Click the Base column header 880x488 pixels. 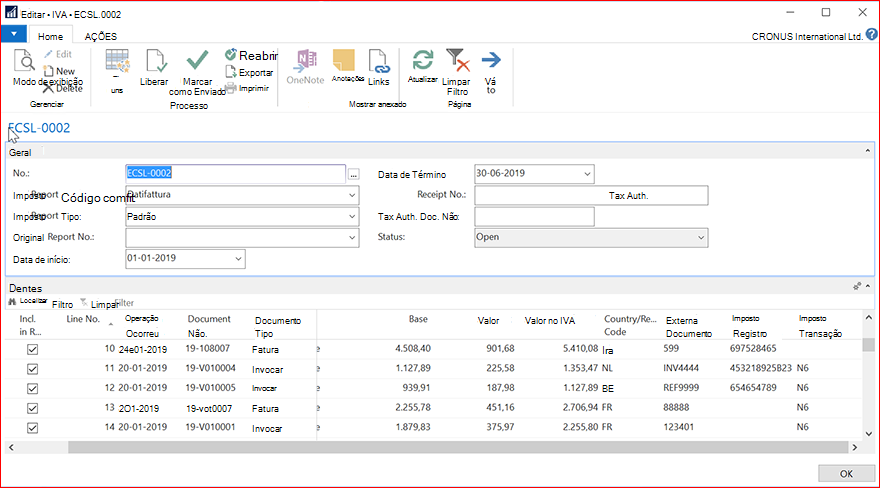pos(418,319)
